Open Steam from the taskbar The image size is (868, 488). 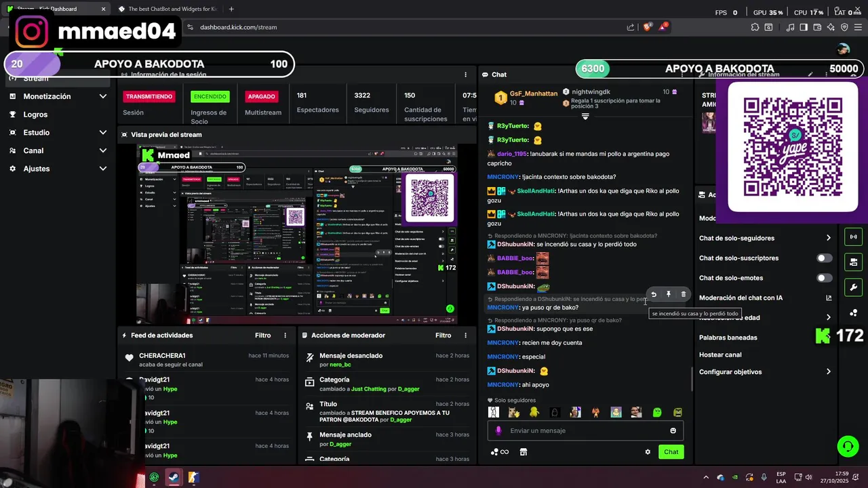tap(174, 477)
